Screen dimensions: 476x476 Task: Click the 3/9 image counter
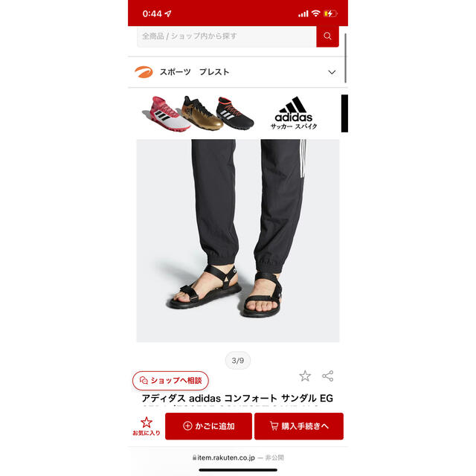click(x=238, y=360)
